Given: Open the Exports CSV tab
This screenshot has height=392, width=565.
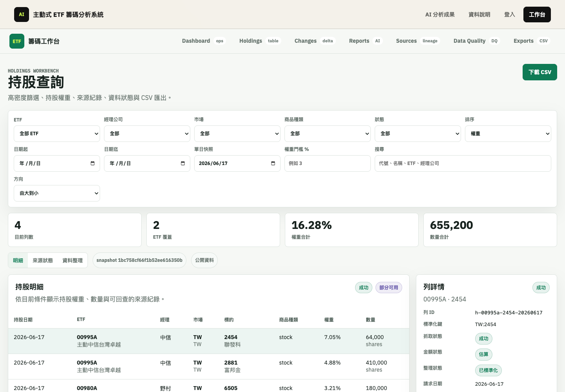Looking at the screenshot, I should coord(532,41).
